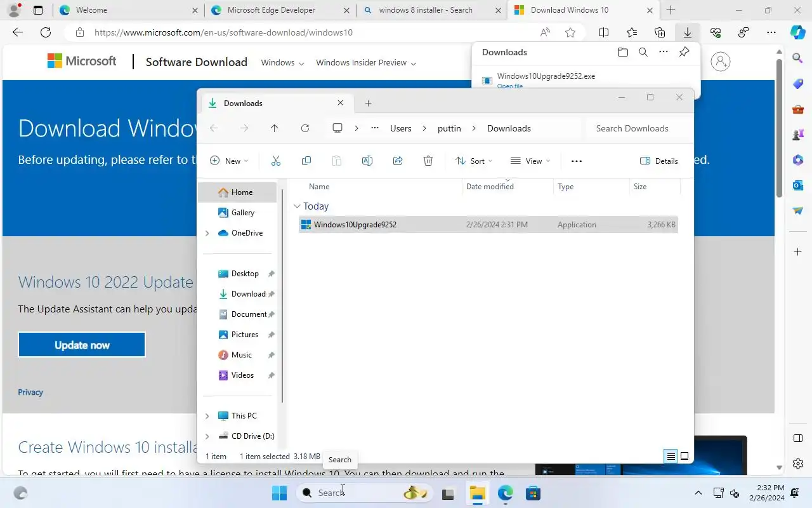
Task: Open Windows menu on Microsoft page
Action: pos(282,63)
